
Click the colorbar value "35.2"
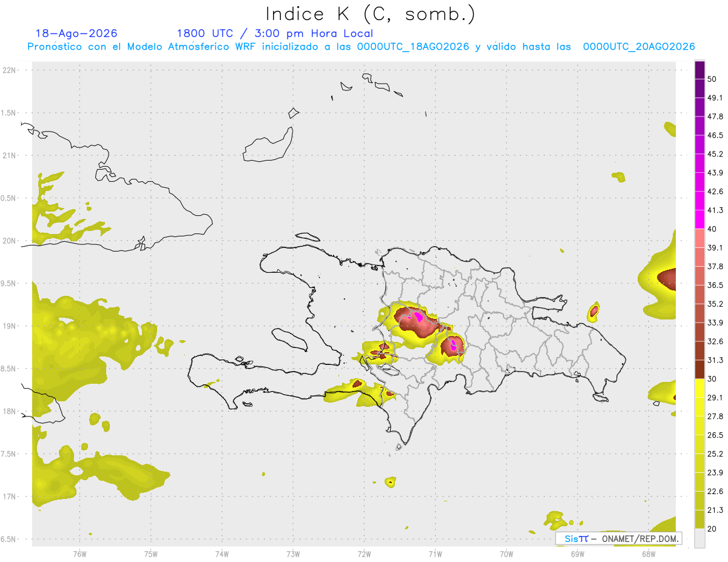click(715, 304)
